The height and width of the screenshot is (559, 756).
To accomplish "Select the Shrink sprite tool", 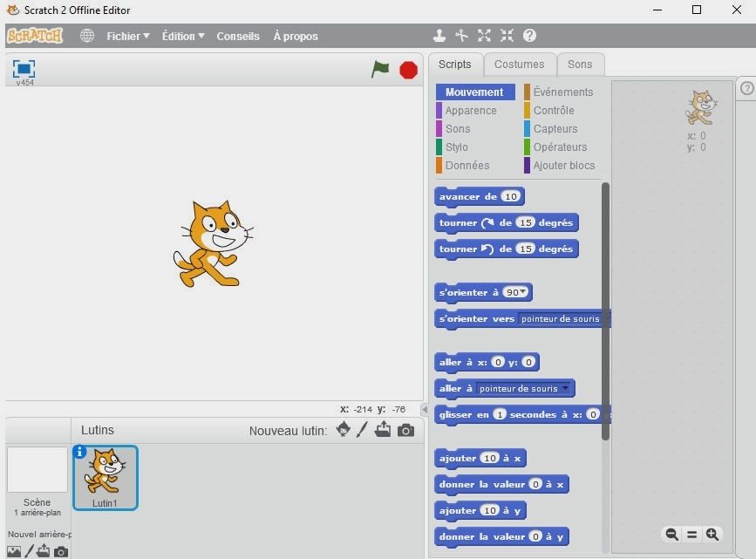I will point(507,35).
